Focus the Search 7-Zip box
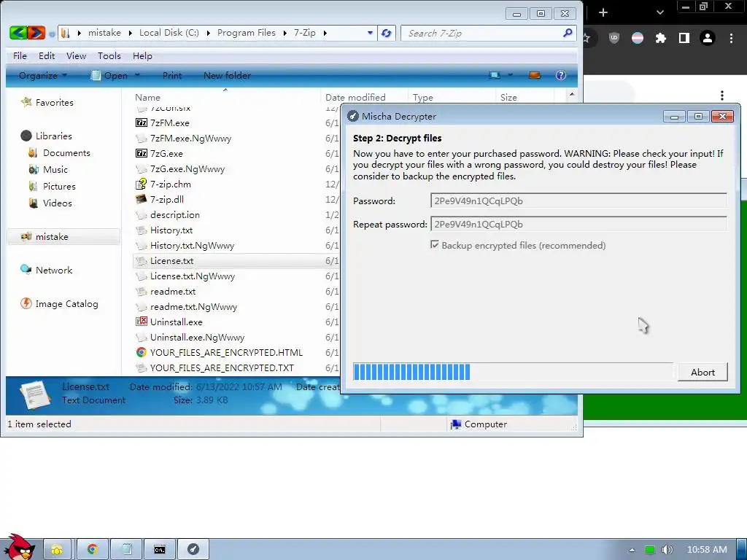The image size is (747, 560). coord(484,33)
